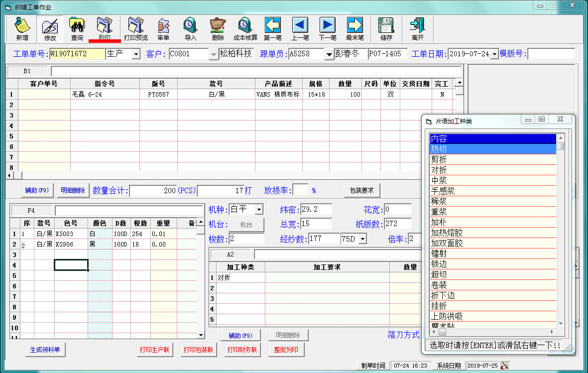Image resolution: width=588 pixels, height=373 pixels.
Task: Click the 客户单号 column header
Action: pyautogui.click(x=44, y=84)
